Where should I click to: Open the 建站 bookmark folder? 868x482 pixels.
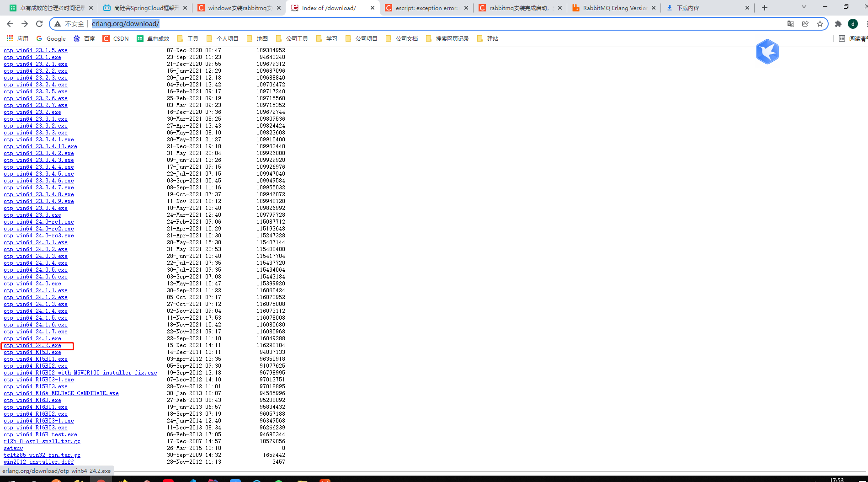pos(488,39)
